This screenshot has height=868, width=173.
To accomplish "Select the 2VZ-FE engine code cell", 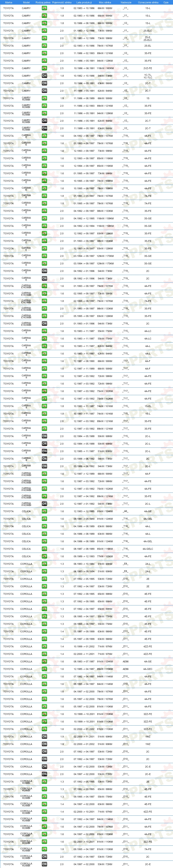I will pyautogui.click(x=148, y=68).
